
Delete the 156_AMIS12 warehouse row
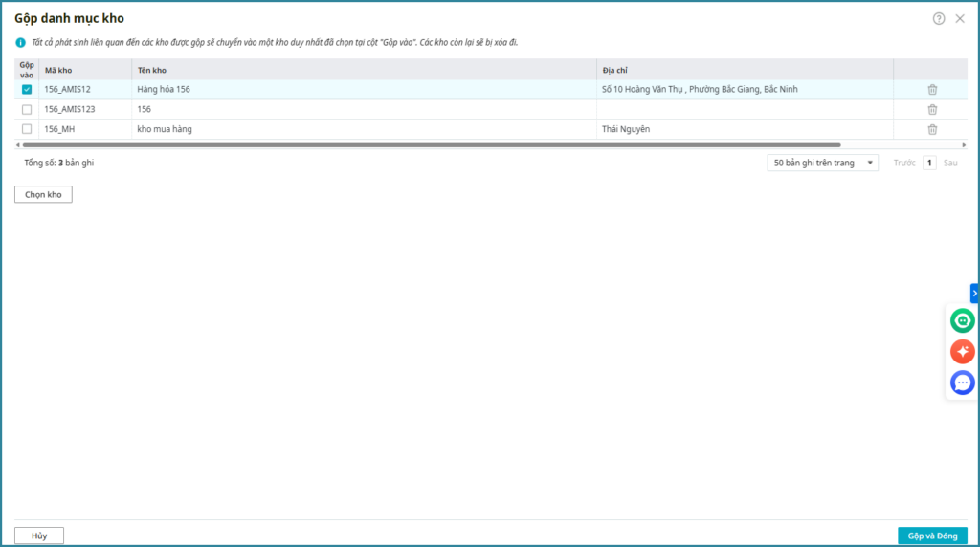coord(932,89)
